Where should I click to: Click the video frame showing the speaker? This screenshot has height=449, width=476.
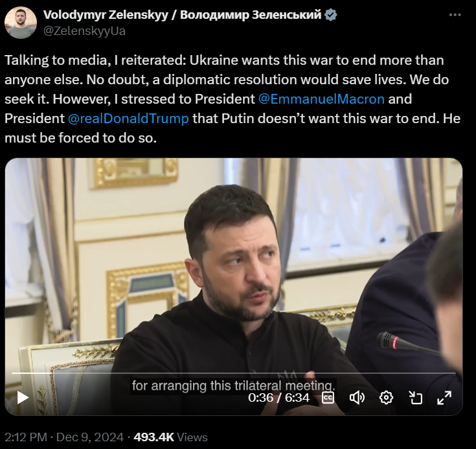pos(233,264)
